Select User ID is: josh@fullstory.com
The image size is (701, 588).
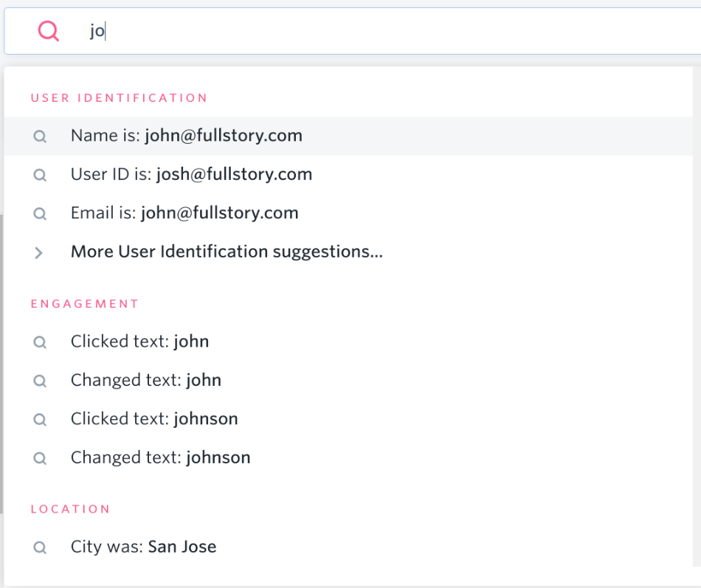(x=348, y=174)
